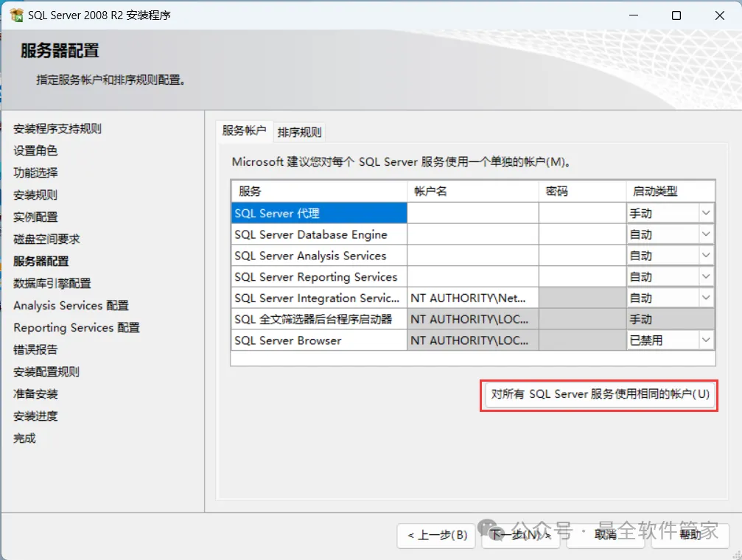Open startup type dropdown for Integration Services
Viewport: 742px width, 560px height.
(706, 298)
